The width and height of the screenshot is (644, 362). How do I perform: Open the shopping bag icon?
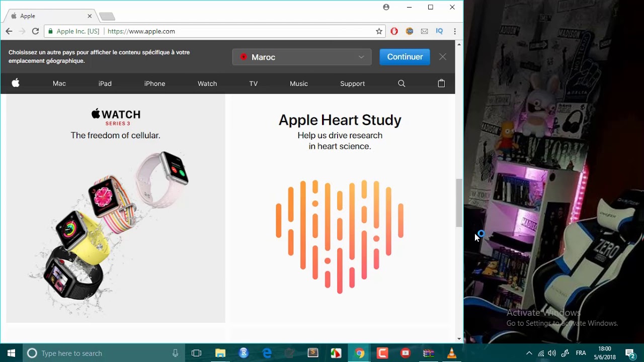441,83
